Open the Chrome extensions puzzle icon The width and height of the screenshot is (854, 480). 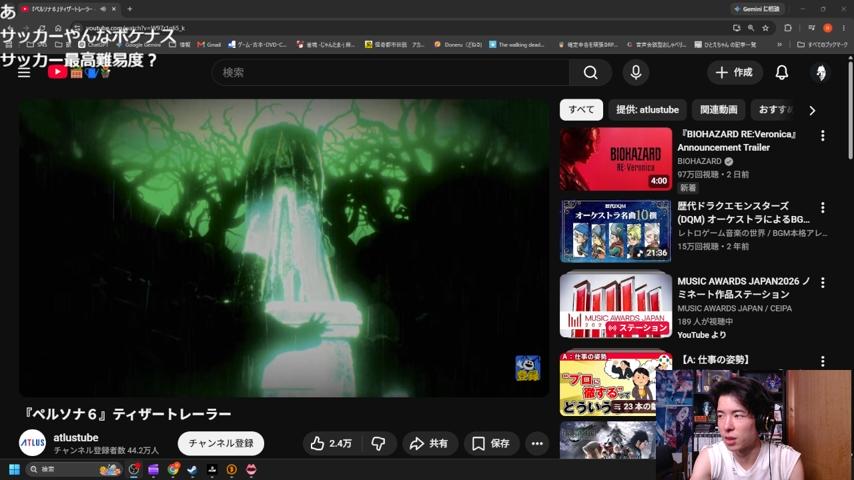pyautogui.click(x=788, y=28)
